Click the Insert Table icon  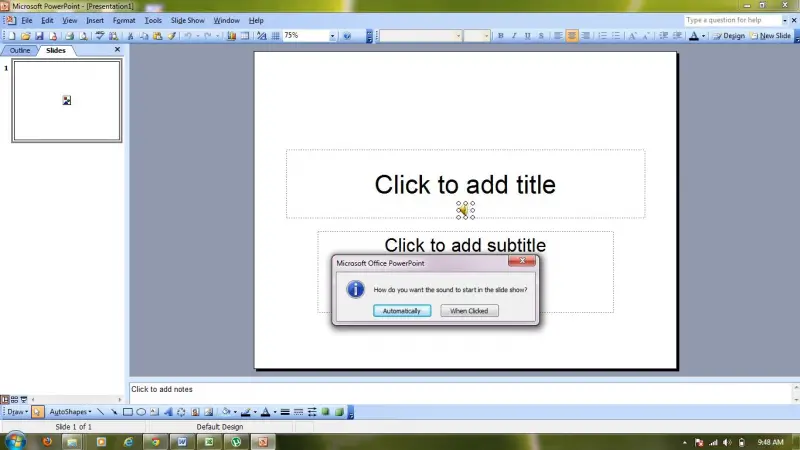(245, 36)
